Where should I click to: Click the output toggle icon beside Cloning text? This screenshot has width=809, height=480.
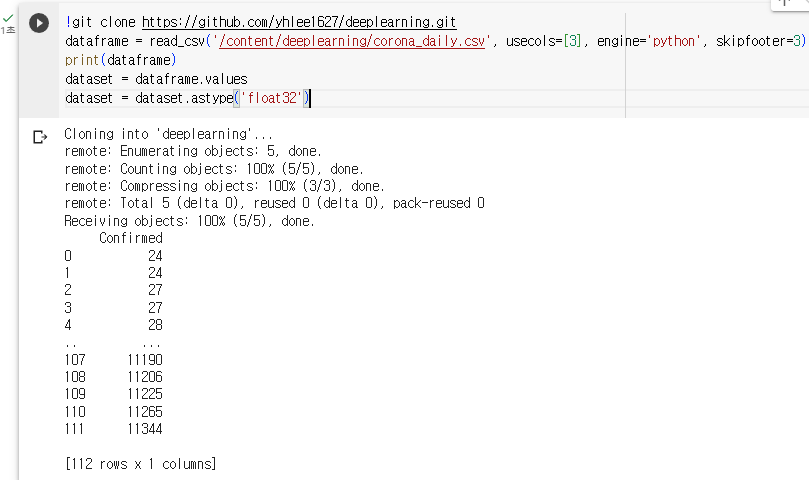pos(40,137)
